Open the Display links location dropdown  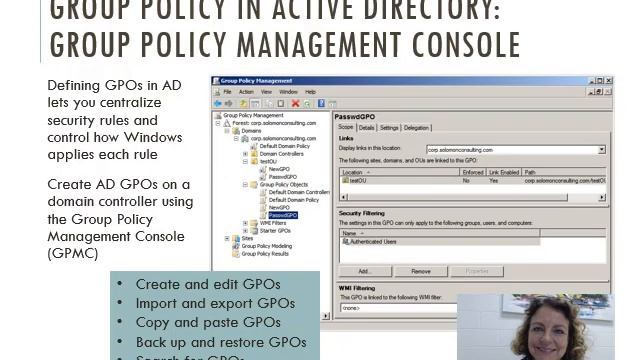pos(601,150)
